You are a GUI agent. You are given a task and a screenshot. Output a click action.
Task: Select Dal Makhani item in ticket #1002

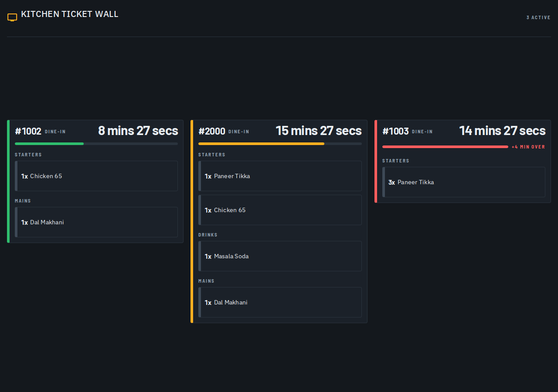point(96,222)
